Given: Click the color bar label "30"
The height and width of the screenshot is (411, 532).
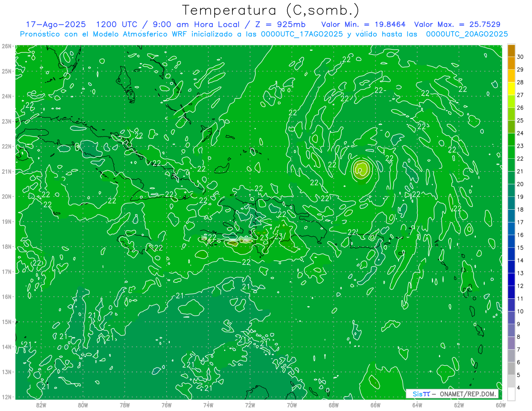Looking at the screenshot, I should 520,56.
